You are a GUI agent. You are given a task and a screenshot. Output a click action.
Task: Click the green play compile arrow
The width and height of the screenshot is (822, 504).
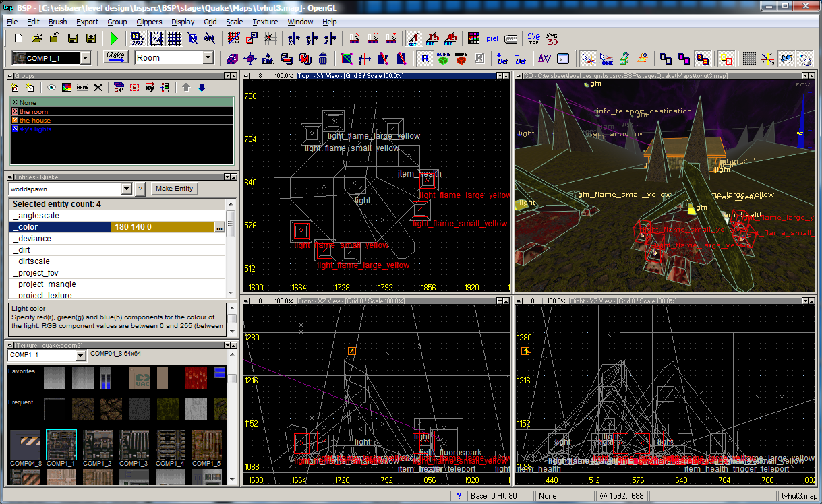(114, 39)
